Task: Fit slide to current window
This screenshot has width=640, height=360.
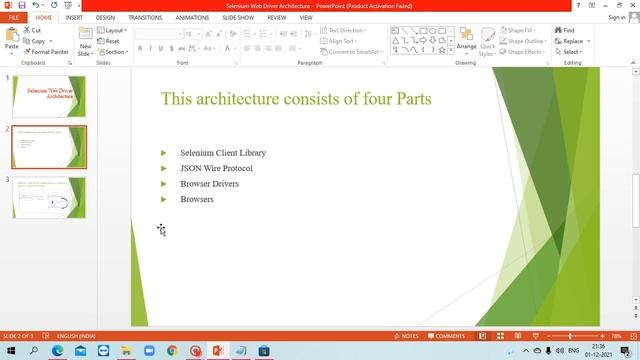Action: click(x=633, y=336)
